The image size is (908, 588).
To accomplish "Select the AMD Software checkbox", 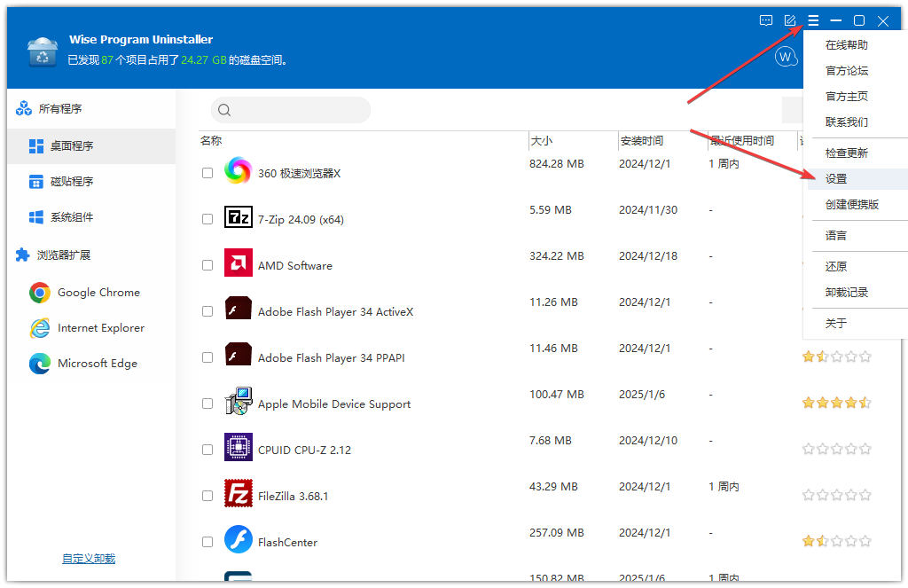I will [207, 264].
